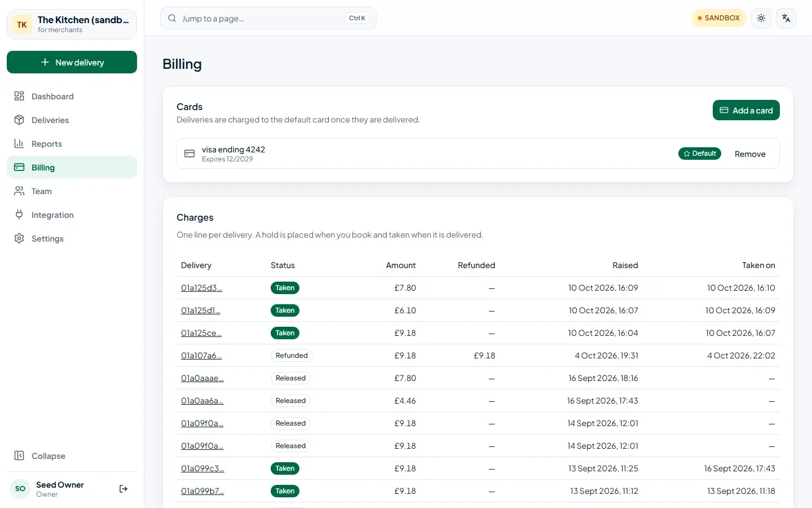Click the Dashboard grid icon in sidebar
The height and width of the screenshot is (508, 812).
click(x=19, y=96)
